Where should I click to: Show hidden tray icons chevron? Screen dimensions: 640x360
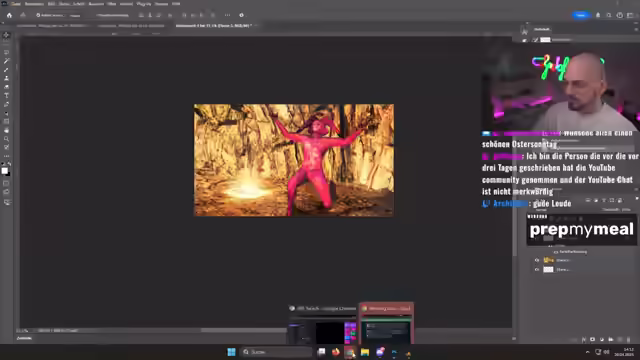coord(587,352)
